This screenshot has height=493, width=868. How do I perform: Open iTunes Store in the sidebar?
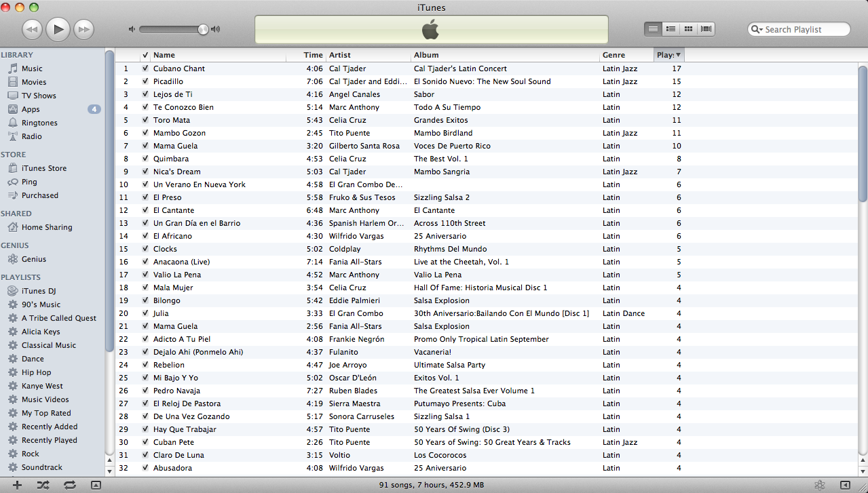click(x=43, y=168)
